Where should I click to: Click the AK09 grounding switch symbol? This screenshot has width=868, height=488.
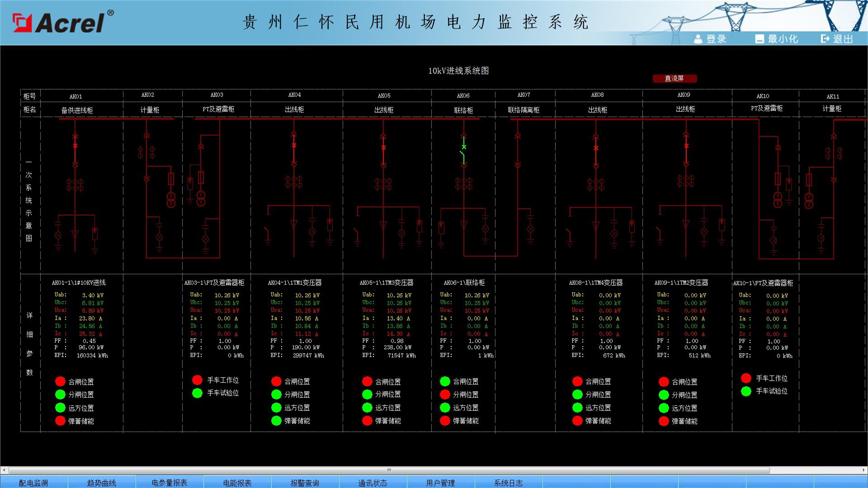pyautogui.click(x=660, y=235)
